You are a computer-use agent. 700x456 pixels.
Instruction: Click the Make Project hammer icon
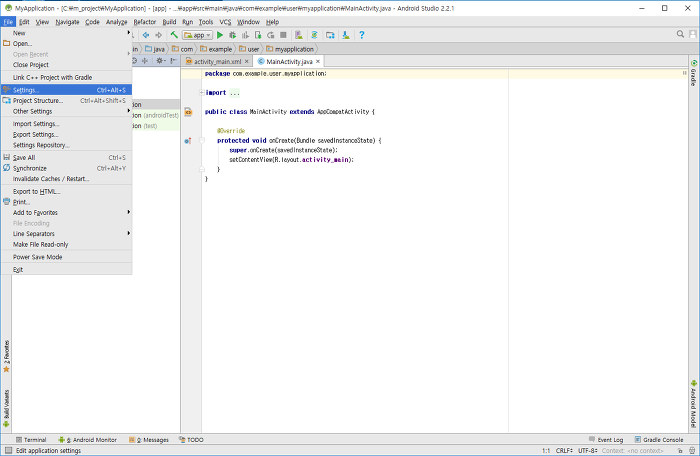(x=174, y=35)
